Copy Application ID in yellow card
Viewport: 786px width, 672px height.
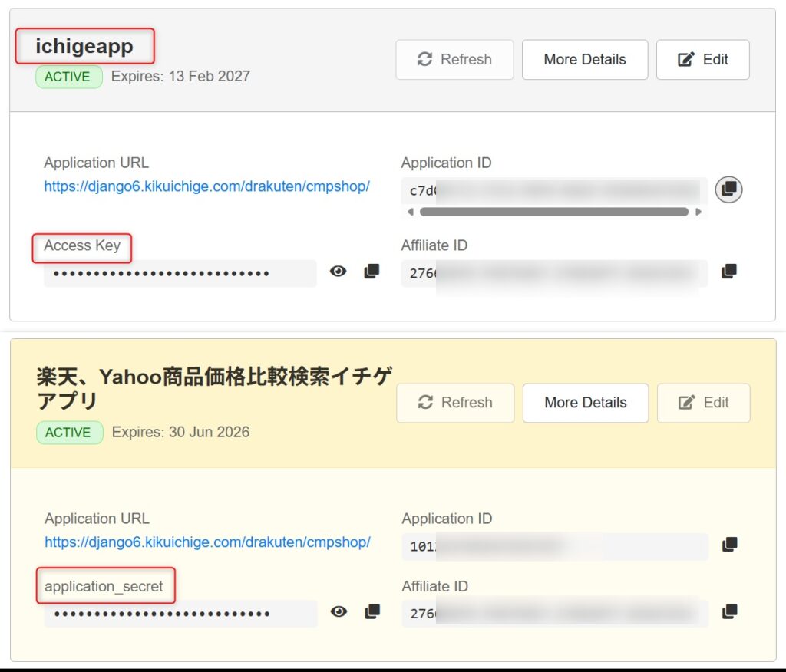click(x=729, y=545)
